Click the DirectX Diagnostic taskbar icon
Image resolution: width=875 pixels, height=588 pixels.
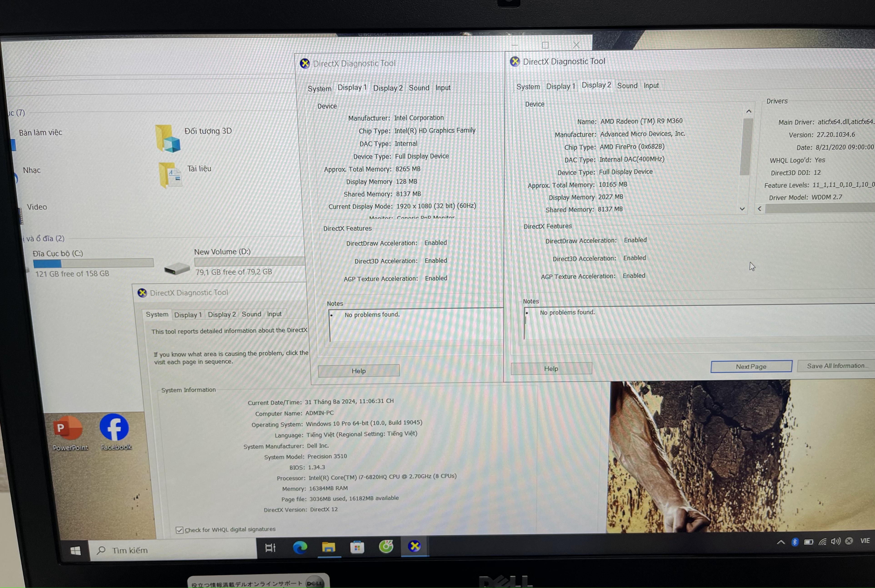pos(414,546)
